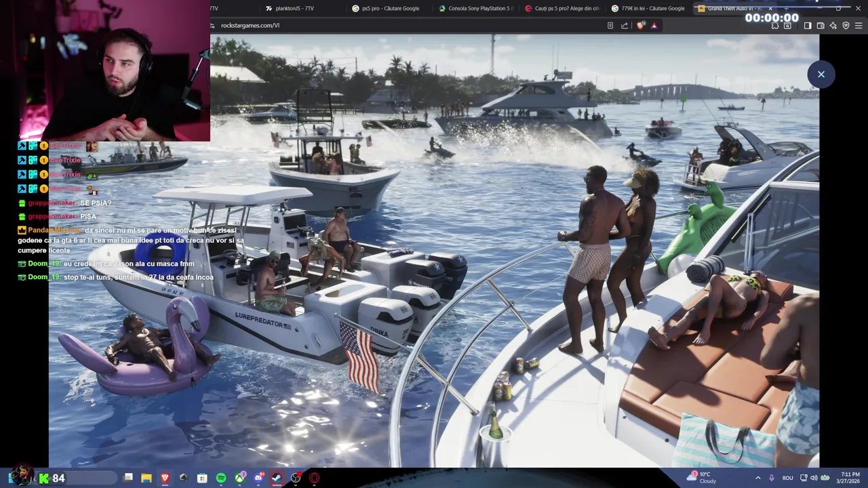Open the volume control speaker icon
The width and height of the screenshot is (868, 488).
point(814,478)
